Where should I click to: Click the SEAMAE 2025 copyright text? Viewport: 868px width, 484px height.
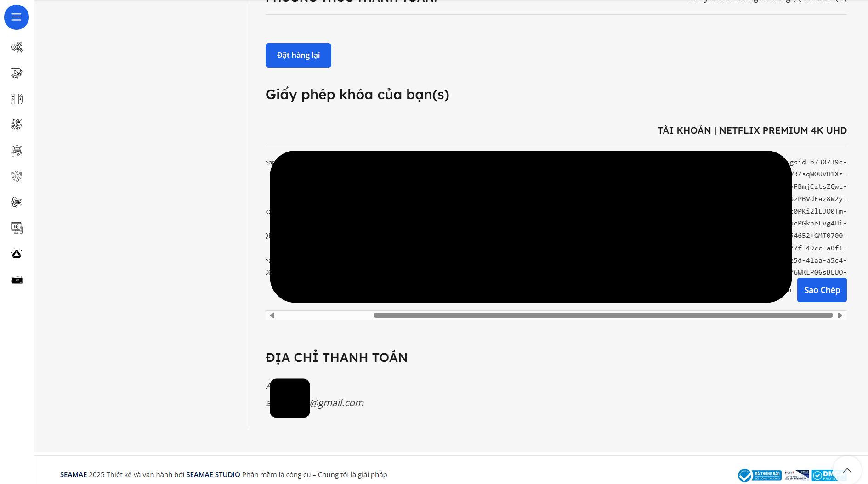point(82,475)
